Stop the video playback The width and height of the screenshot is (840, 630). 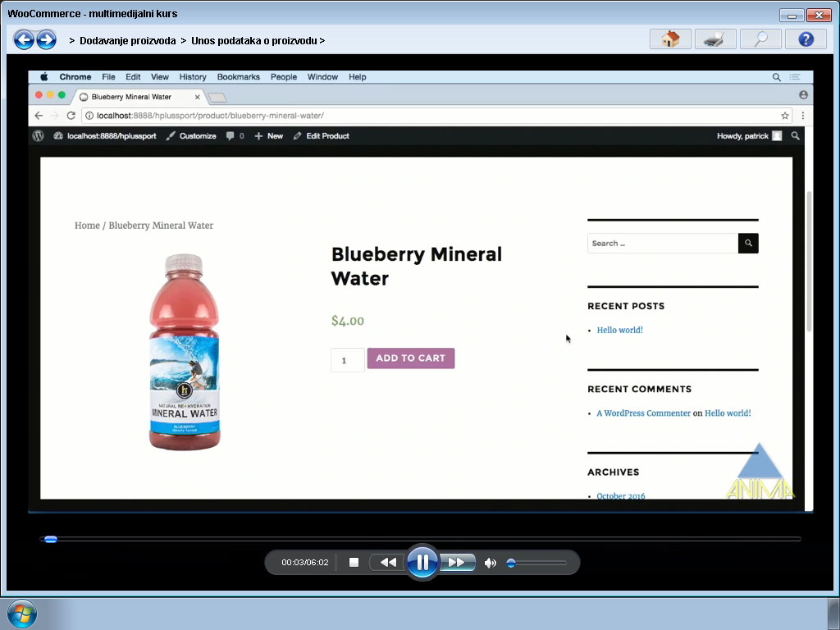354,563
